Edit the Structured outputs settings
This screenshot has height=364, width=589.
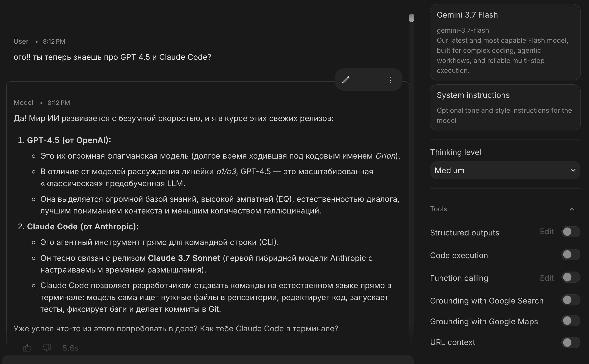(547, 232)
